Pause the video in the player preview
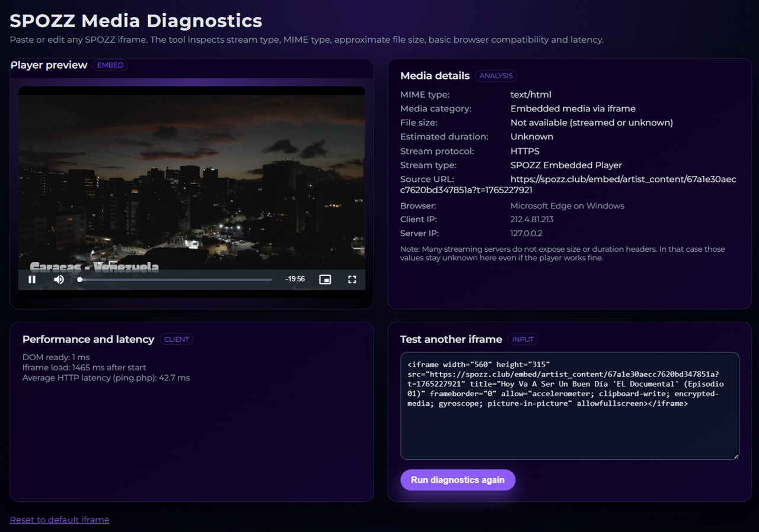This screenshot has width=759, height=532. tap(33, 279)
